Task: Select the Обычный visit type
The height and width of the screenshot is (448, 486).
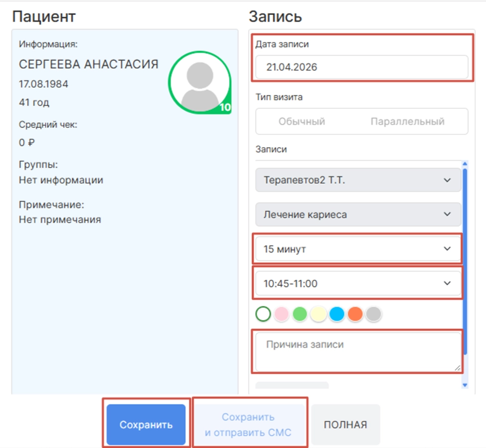Action: pos(302,121)
